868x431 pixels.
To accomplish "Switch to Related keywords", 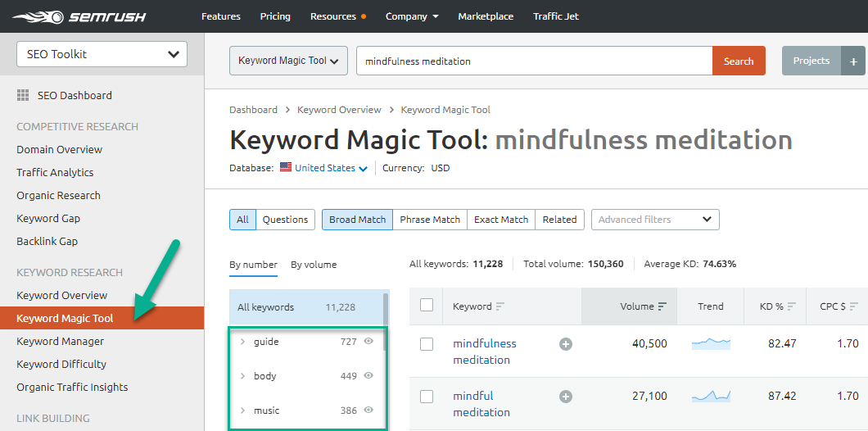I will 559,220.
